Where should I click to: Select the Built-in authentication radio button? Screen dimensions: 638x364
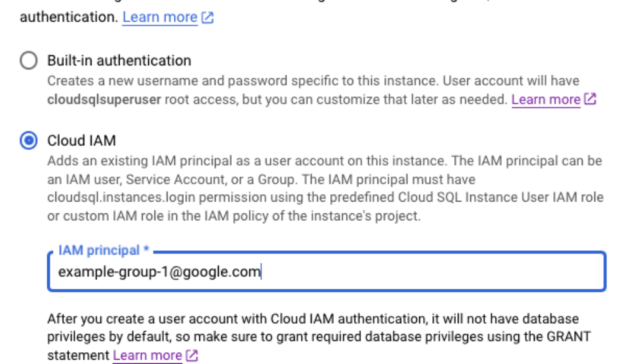[x=29, y=61]
